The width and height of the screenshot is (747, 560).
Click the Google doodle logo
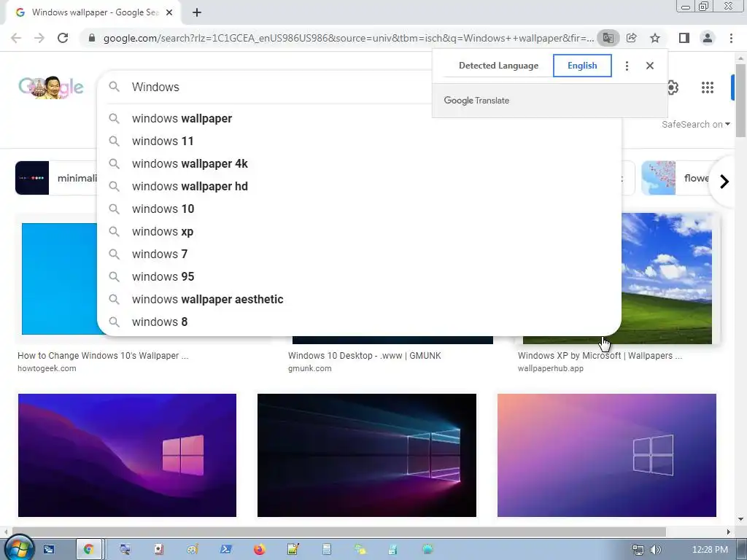(x=50, y=87)
